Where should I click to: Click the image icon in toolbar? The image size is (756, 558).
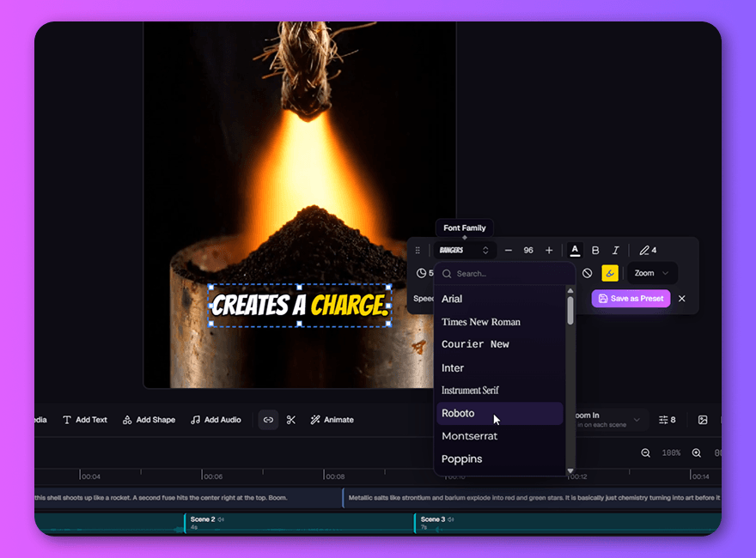coord(703,420)
